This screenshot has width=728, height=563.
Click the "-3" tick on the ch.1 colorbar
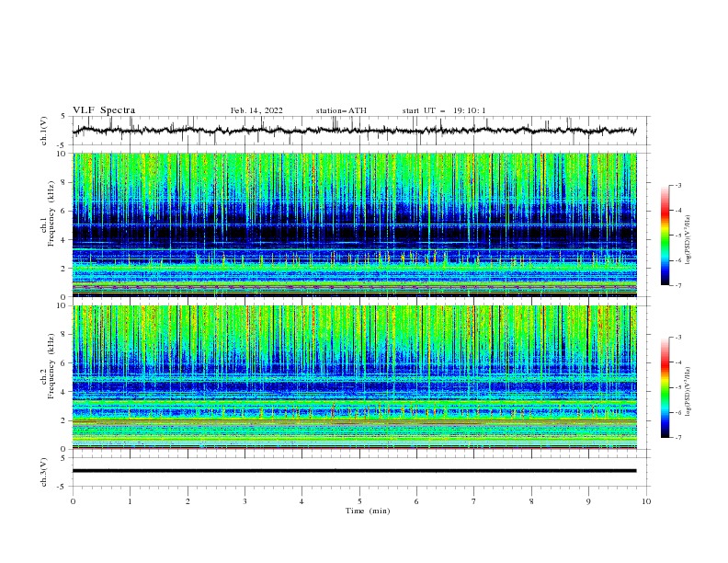pos(677,185)
